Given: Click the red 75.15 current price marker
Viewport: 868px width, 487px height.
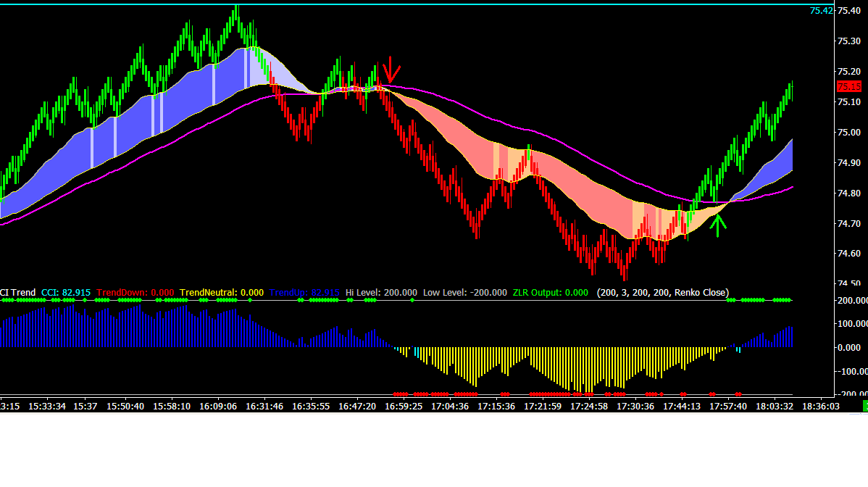Looking at the screenshot, I should 848,86.
